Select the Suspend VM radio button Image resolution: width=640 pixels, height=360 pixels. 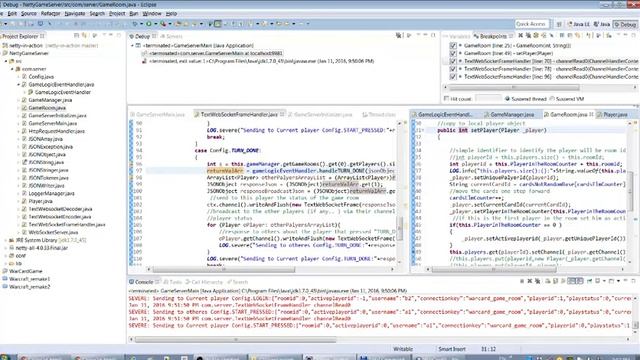[552, 99]
